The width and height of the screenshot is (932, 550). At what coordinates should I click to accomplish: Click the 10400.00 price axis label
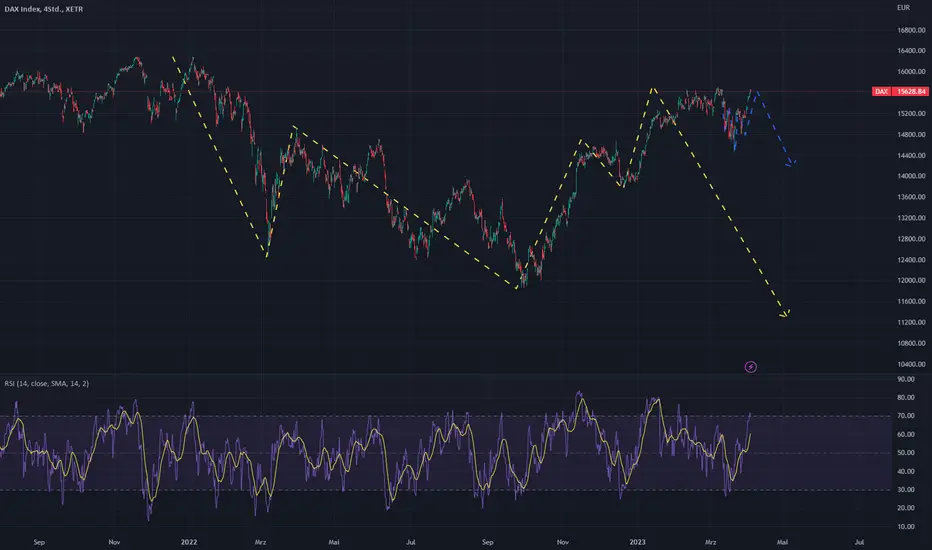(x=911, y=364)
